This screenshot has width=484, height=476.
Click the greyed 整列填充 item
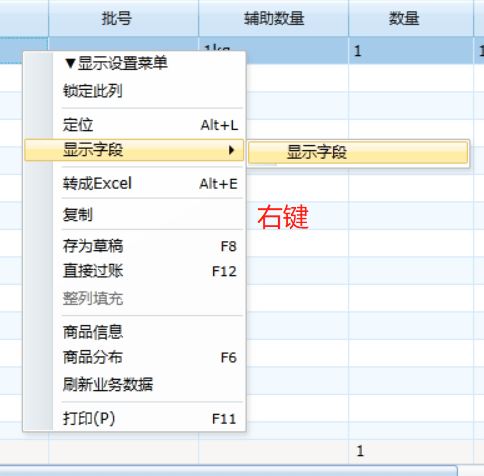pyautogui.click(x=134, y=298)
